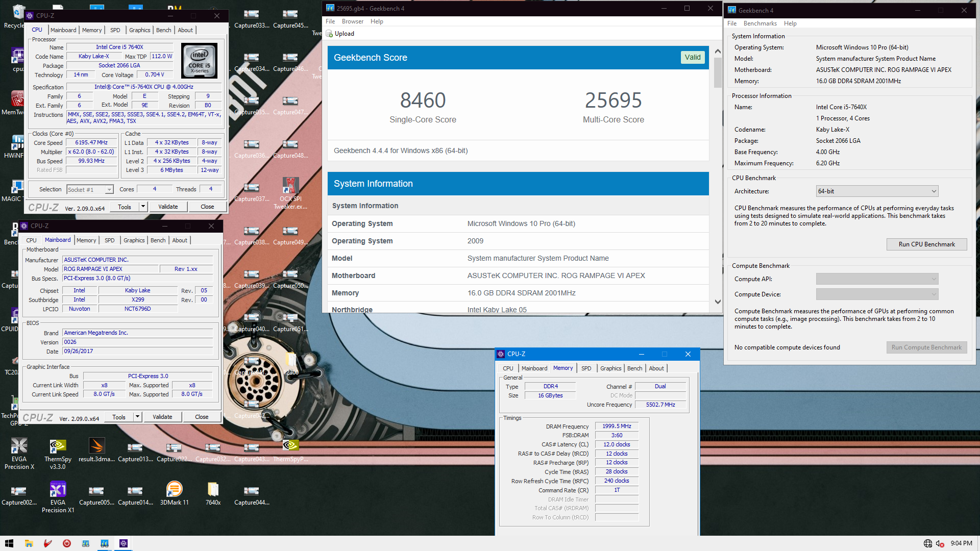980x551 pixels.
Task: Expand Tools dropdown arrow in top CPU-Z window
Action: [143, 207]
